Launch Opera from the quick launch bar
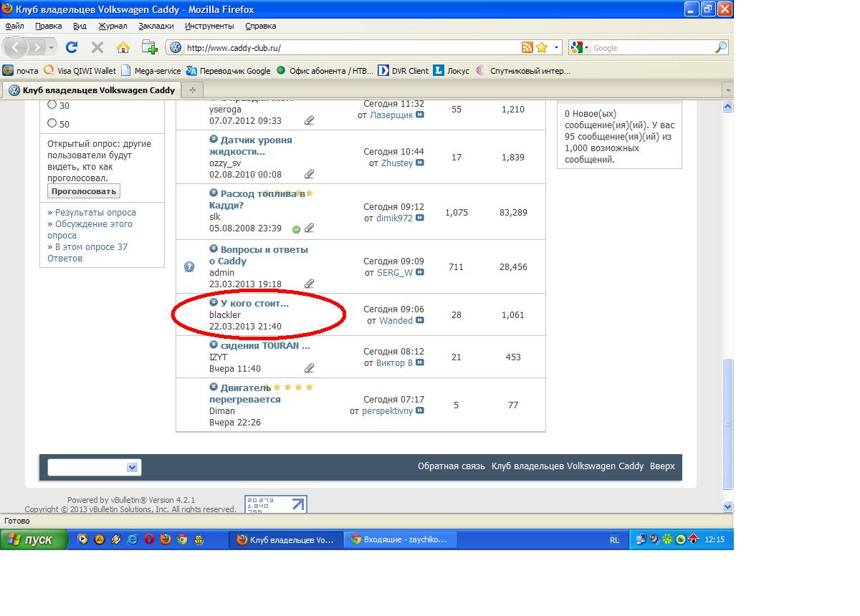The image size is (860, 616). point(149,539)
